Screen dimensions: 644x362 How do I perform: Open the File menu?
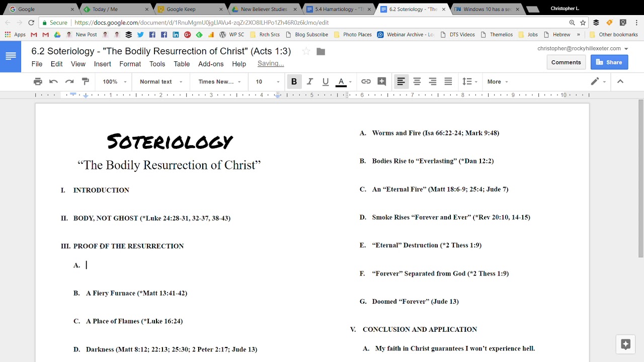click(37, 64)
